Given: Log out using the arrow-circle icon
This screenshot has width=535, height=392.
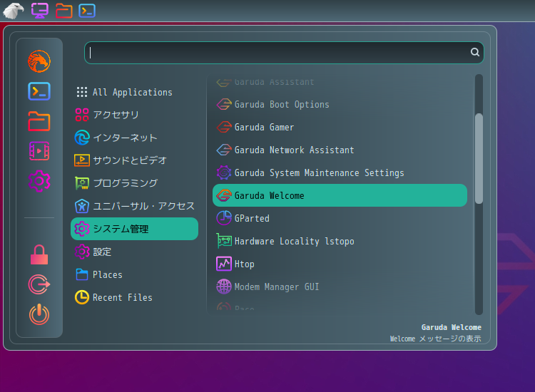Looking at the screenshot, I should (39, 284).
